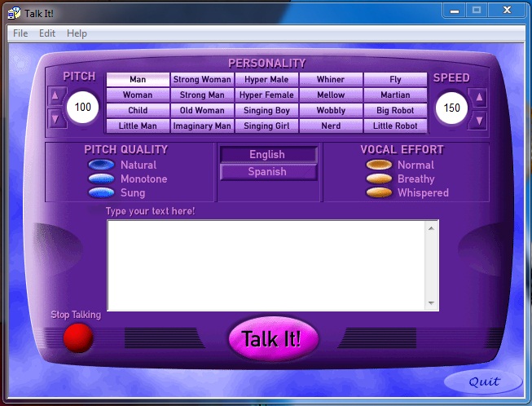Minimize the Talk It! window
This screenshot has height=406, width=532.
coord(455,11)
